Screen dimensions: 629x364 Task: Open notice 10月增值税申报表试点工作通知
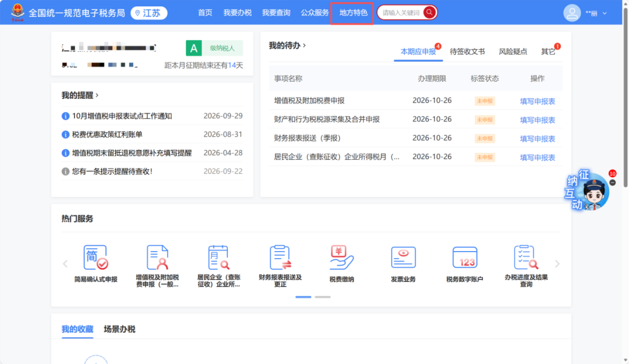122,116
